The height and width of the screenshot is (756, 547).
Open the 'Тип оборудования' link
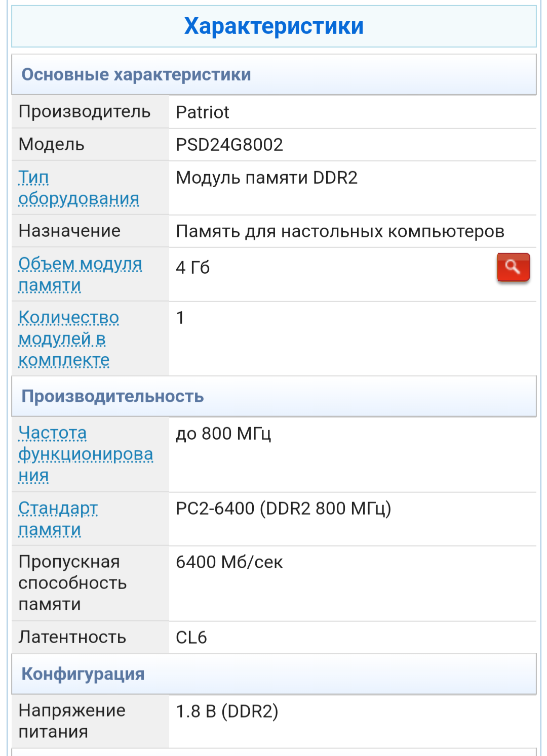pyautogui.click(x=79, y=188)
